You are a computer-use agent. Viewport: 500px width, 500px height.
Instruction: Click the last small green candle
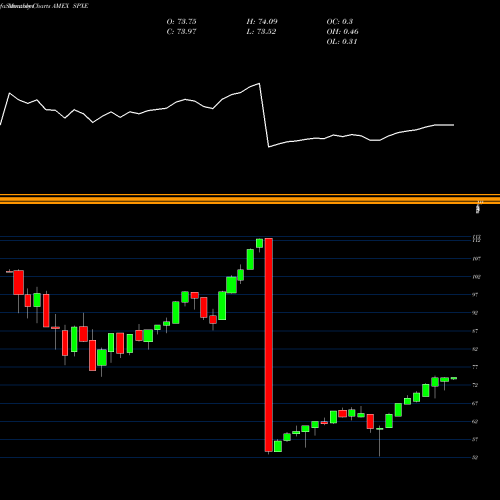454,378
